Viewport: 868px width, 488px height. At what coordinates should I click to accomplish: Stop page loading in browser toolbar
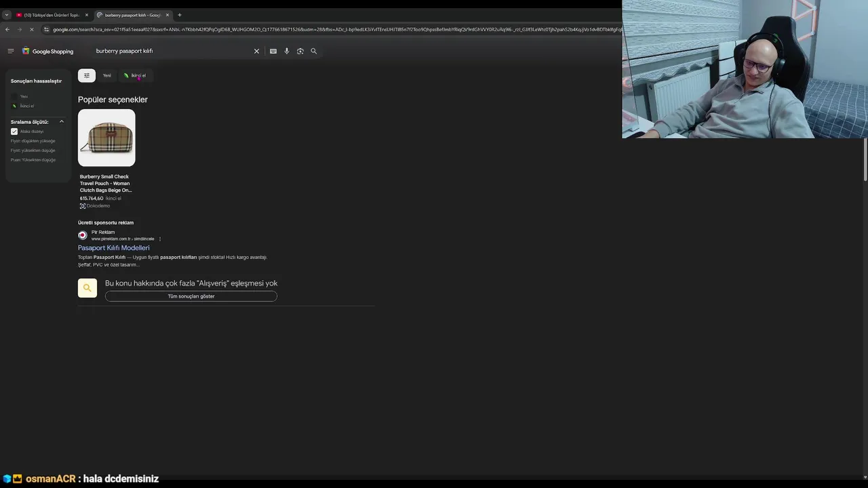click(31, 29)
